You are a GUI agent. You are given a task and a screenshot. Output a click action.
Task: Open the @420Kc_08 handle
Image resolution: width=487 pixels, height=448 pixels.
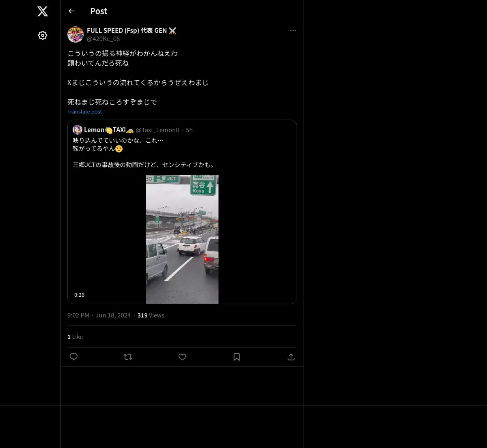click(103, 39)
